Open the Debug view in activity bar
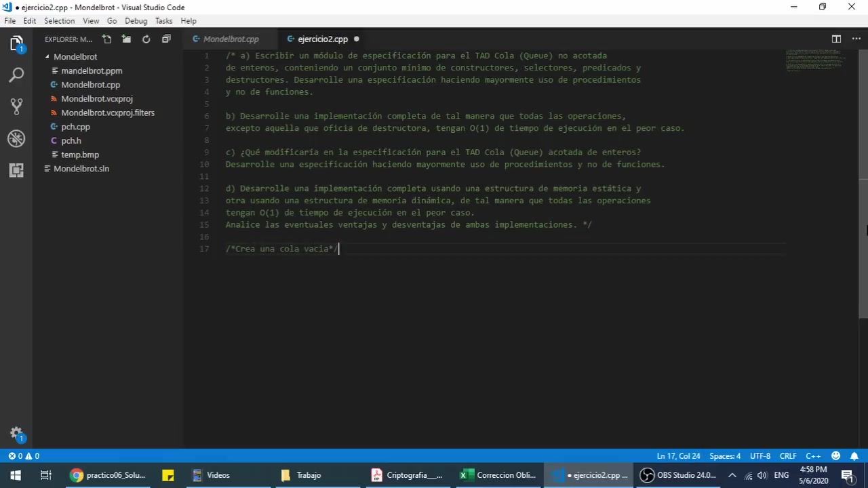 coord(16,138)
